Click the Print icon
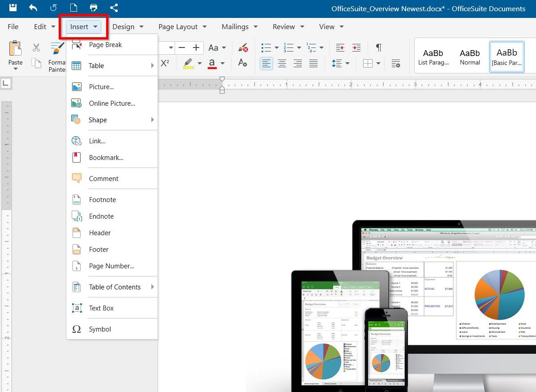The width and height of the screenshot is (536, 392). point(93,8)
